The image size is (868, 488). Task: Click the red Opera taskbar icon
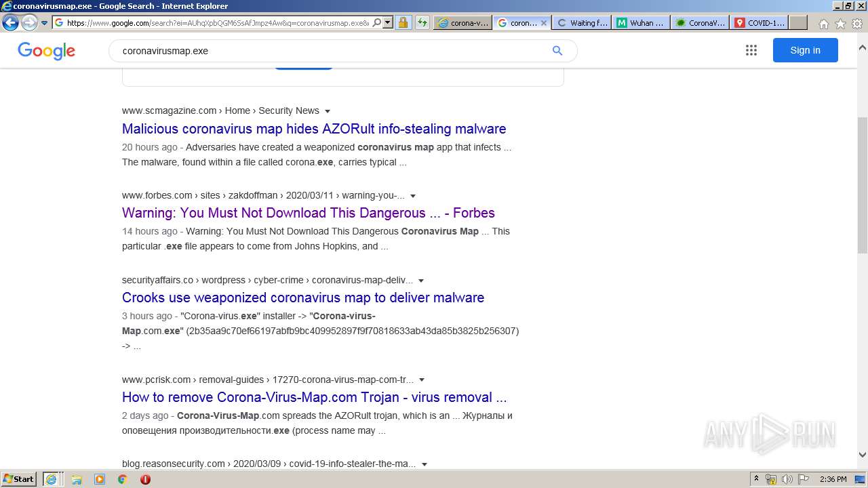pos(145,479)
